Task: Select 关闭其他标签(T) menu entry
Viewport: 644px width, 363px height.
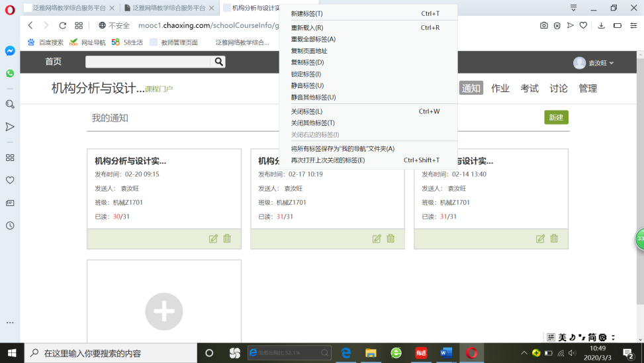Action: pyautogui.click(x=312, y=123)
